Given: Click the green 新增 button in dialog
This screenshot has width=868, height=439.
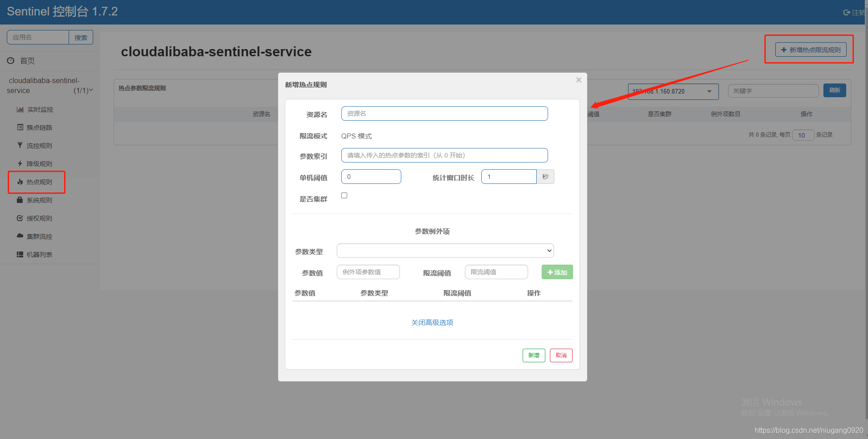Looking at the screenshot, I should click(x=534, y=355).
